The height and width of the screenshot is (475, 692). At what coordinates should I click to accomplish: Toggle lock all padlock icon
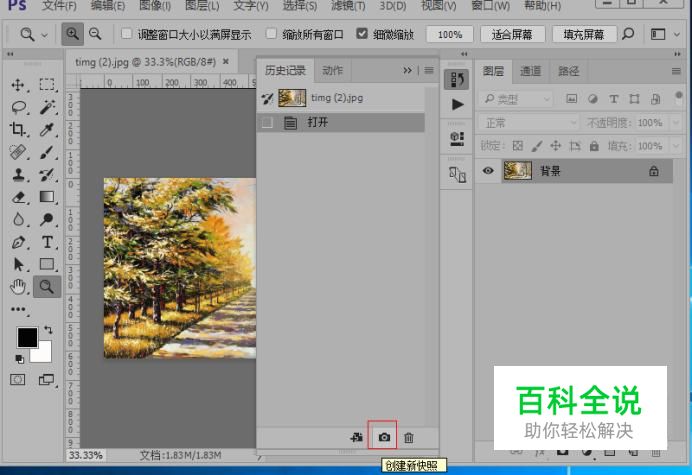tap(594, 146)
